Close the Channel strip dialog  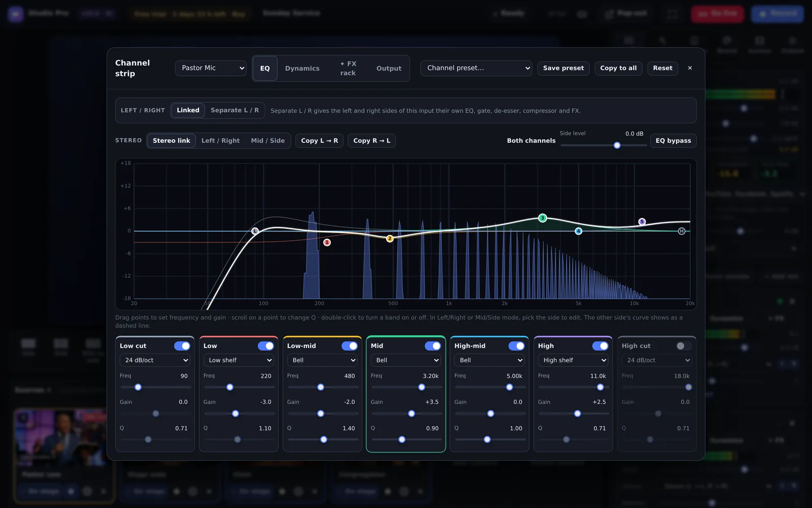[690, 68]
